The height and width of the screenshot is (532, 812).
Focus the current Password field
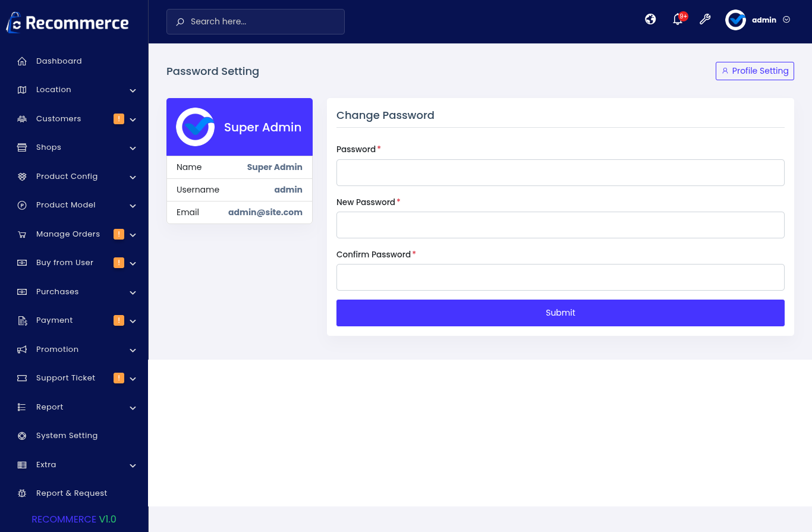point(561,172)
